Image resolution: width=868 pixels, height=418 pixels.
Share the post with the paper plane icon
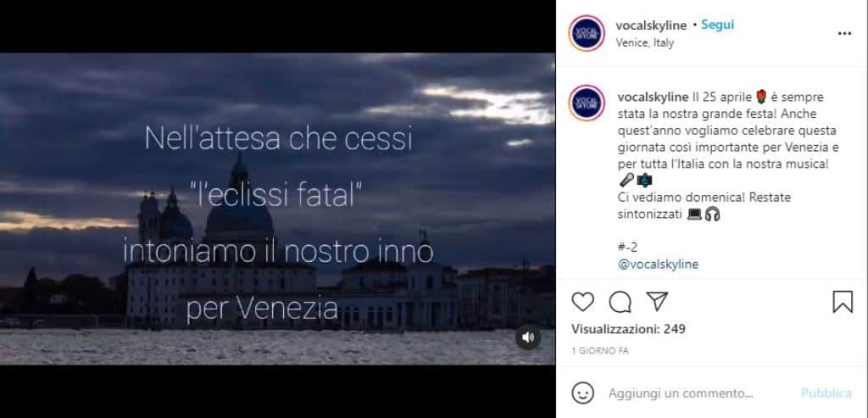click(657, 301)
